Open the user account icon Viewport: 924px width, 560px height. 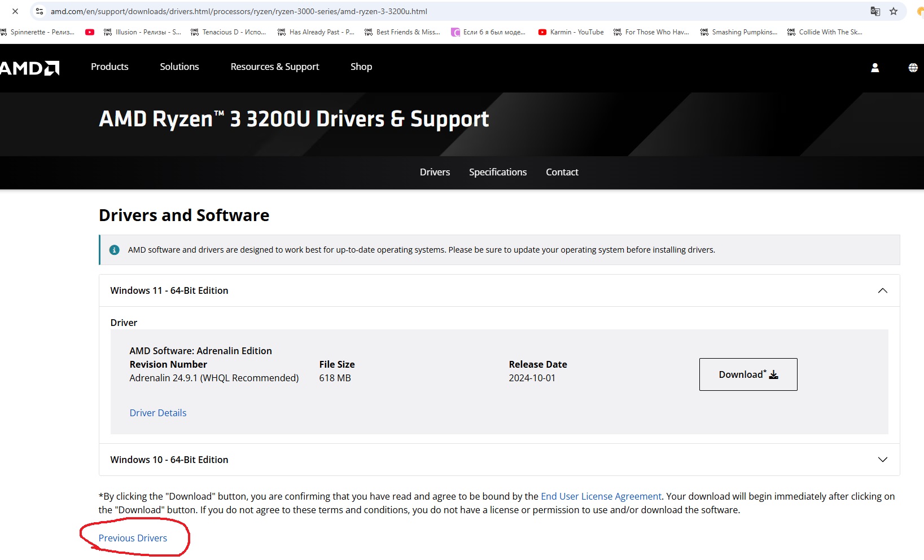click(875, 68)
